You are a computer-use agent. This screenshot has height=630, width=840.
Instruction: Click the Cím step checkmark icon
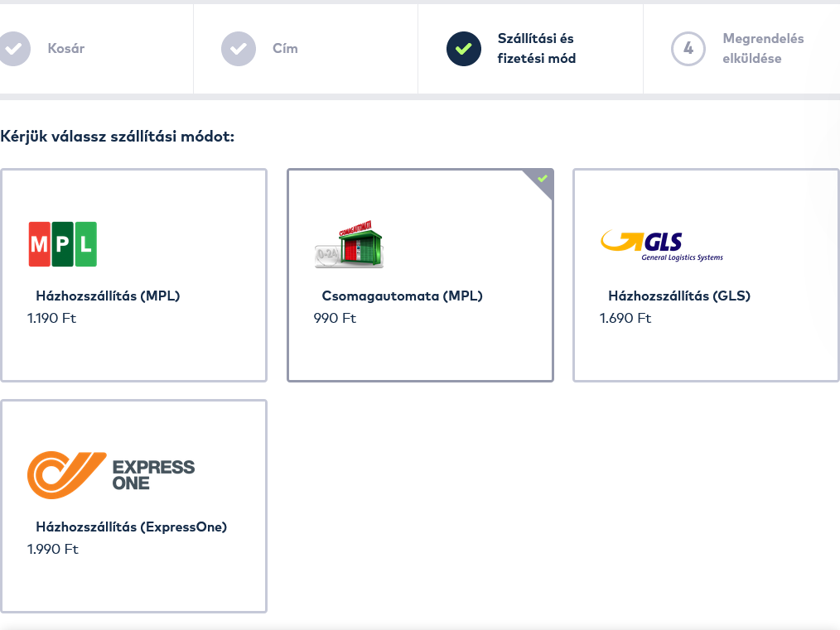pyautogui.click(x=239, y=49)
